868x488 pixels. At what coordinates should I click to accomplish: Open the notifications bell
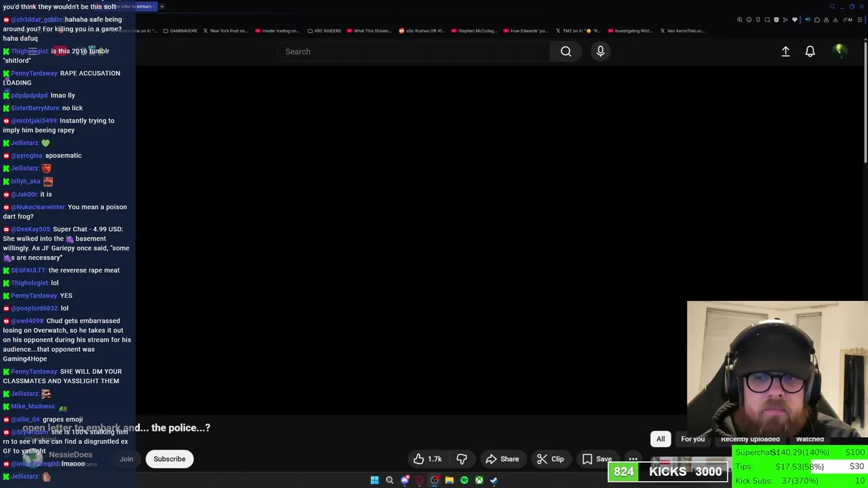point(810,52)
